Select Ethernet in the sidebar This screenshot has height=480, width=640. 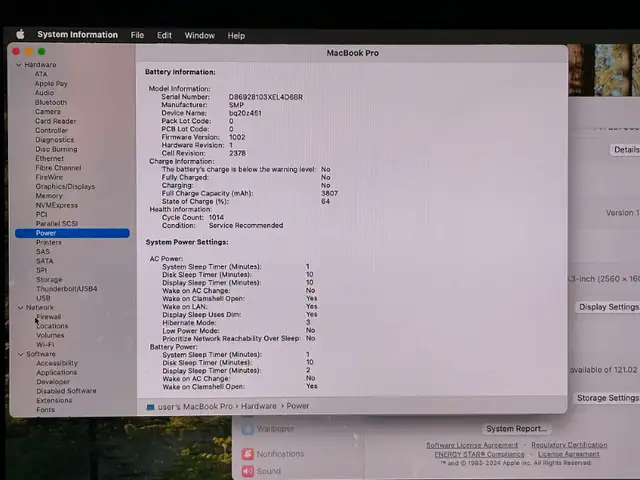[x=49, y=158]
